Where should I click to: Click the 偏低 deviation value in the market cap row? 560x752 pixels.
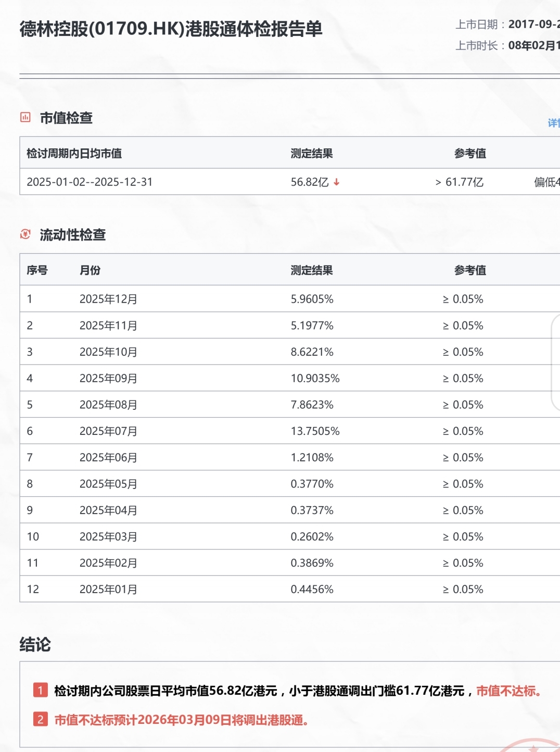(547, 182)
